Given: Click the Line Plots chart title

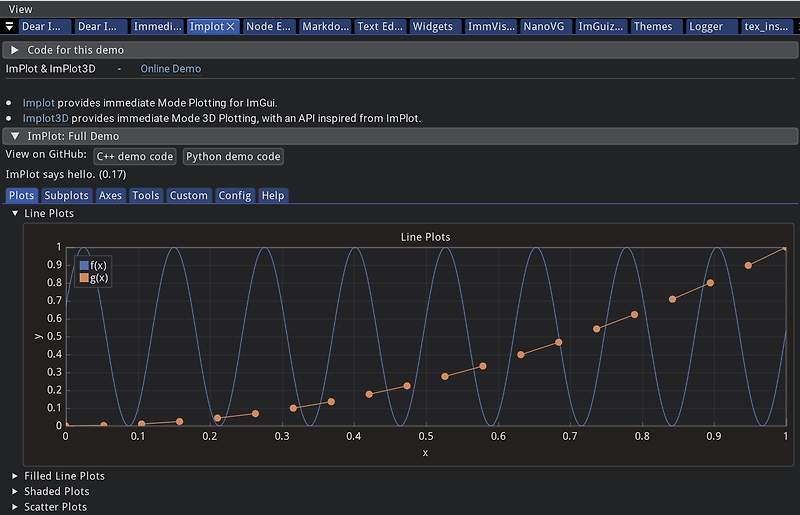Looking at the screenshot, I should click(x=426, y=237).
